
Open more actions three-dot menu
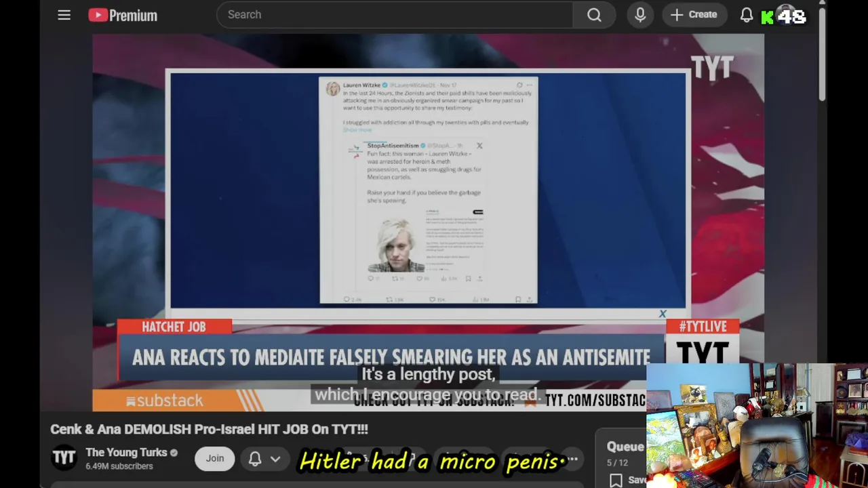click(573, 459)
